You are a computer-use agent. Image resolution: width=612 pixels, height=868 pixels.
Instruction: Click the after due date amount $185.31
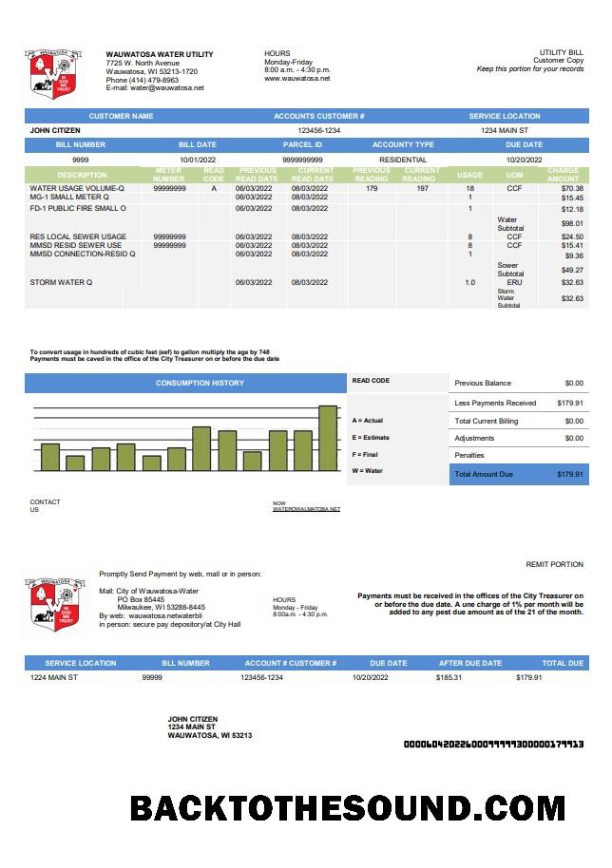[x=449, y=677]
